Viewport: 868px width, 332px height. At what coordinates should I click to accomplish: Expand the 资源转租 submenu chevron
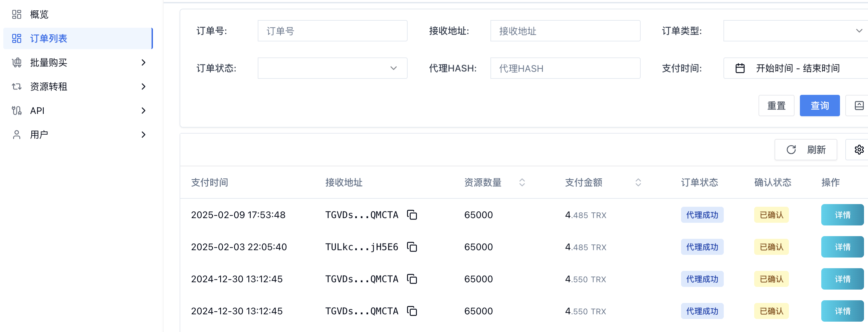tap(144, 87)
